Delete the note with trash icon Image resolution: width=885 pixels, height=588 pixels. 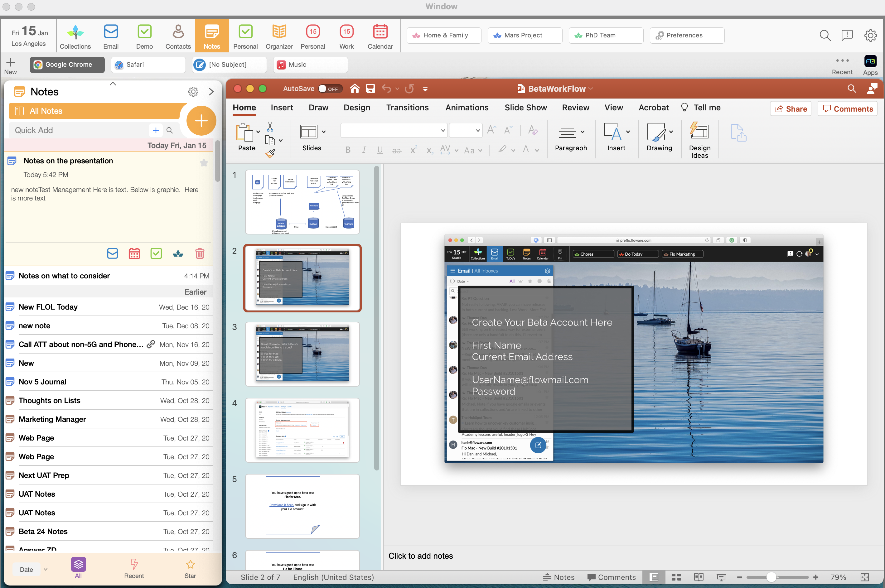click(x=200, y=253)
